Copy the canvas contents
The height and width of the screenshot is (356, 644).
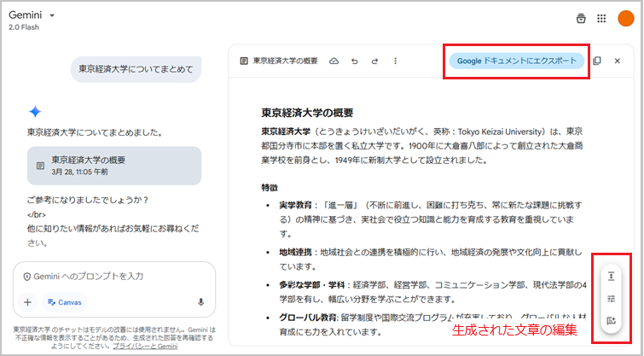[597, 61]
